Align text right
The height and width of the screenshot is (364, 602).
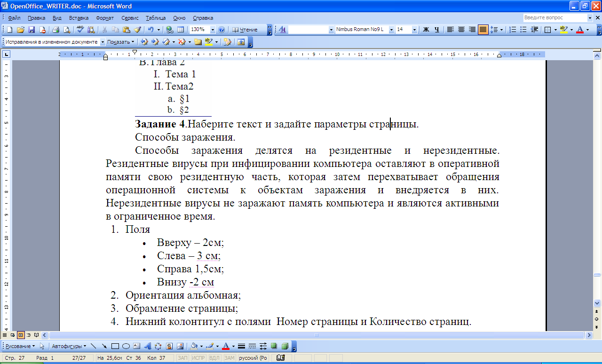click(472, 30)
